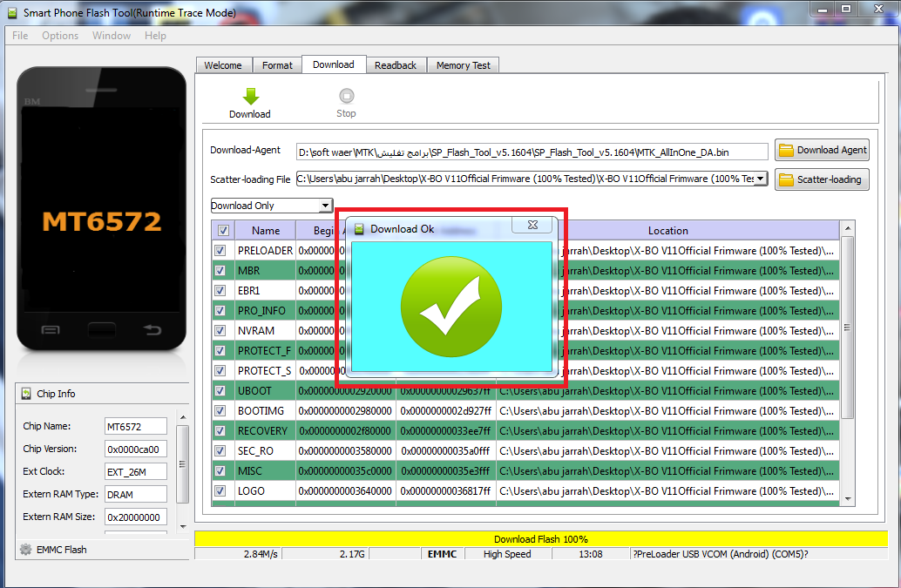Screen dimensions: 901x588
Task: Uncheck the MBR partition checkbox
Action: [220, 270]
